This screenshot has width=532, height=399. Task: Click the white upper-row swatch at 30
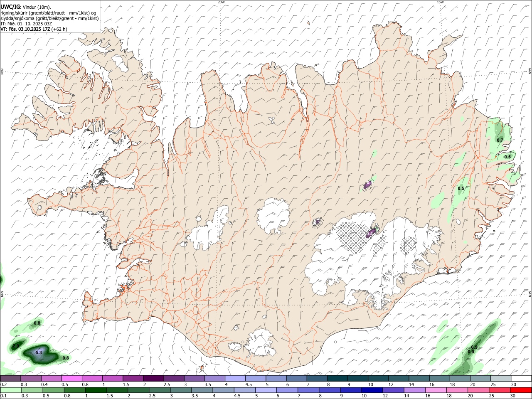521,378
